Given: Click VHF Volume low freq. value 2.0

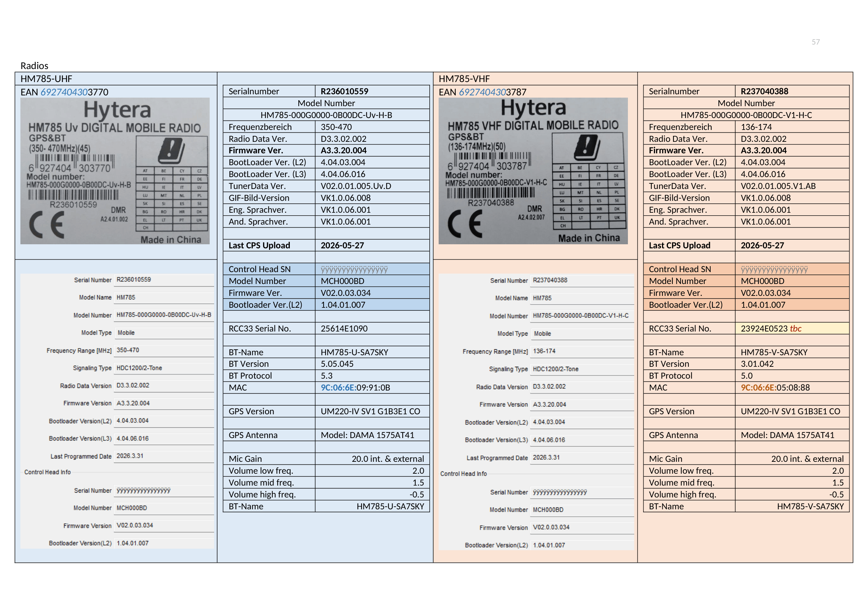Looking at the screenshot, I should (x=838, y=471).
